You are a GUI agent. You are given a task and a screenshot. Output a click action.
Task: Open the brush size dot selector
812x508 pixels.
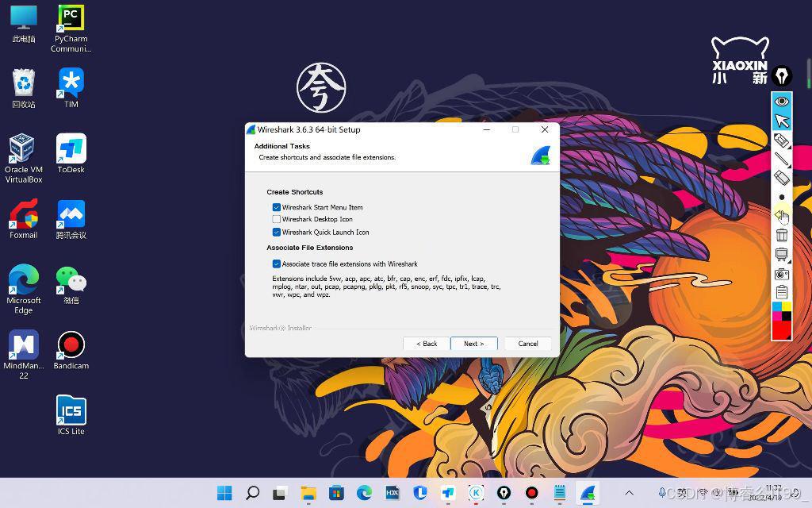pyautogui.click(x=781, y=197)
